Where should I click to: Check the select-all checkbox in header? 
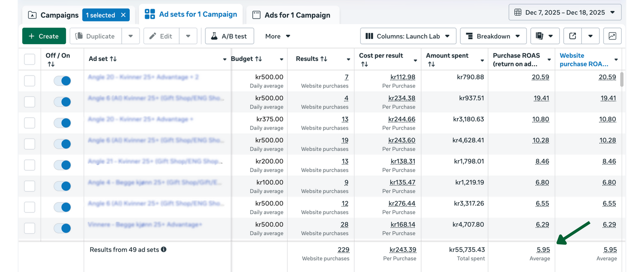click(x=30, y=59)
